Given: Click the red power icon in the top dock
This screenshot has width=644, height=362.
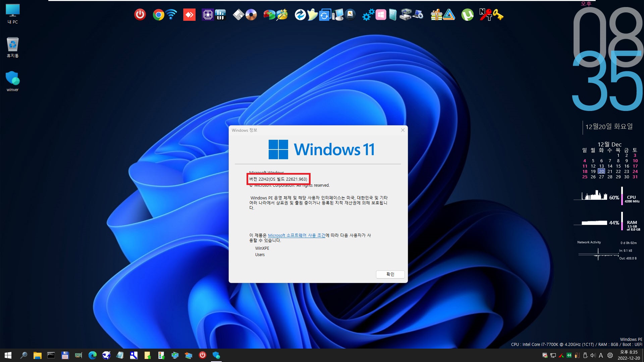Looking at the screenshot, I should 140,15.
